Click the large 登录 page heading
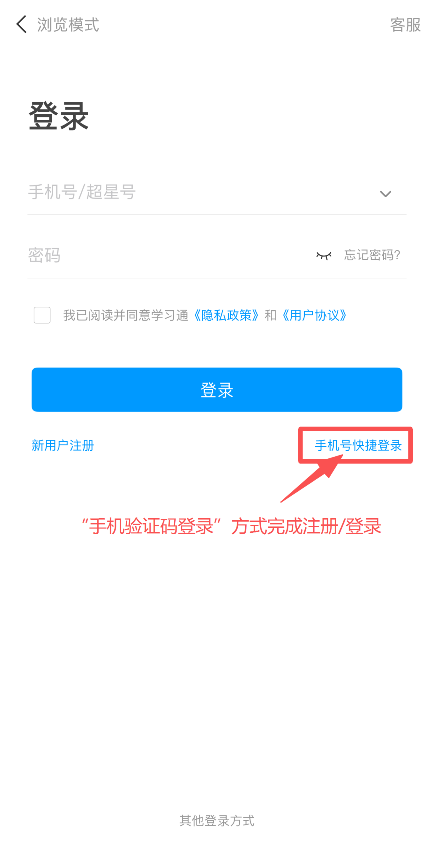 [x=59, y=116]
